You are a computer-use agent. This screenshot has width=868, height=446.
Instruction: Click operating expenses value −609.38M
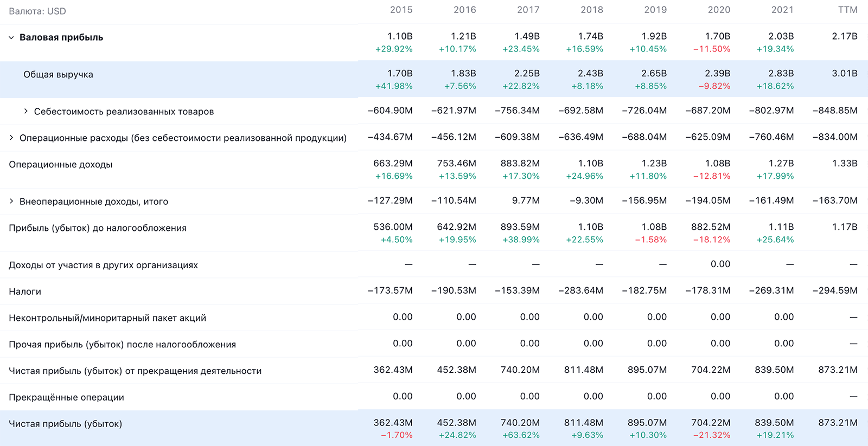coord(517,137)
